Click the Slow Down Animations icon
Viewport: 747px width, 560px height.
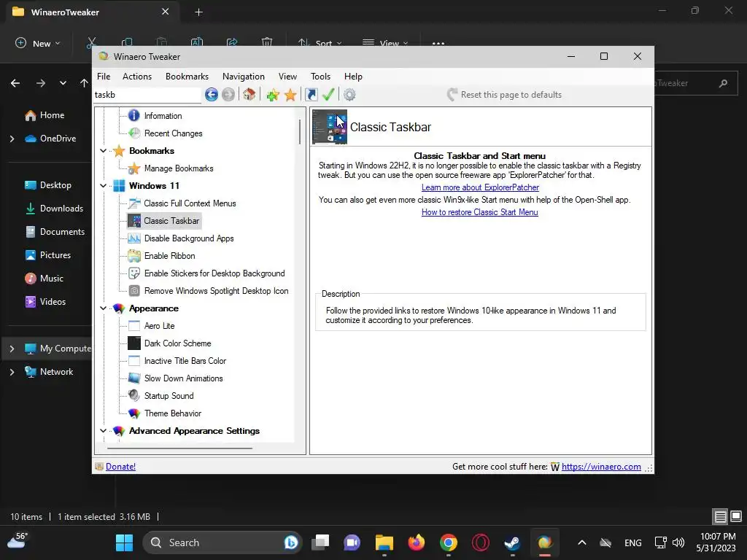tap(134, 378)
